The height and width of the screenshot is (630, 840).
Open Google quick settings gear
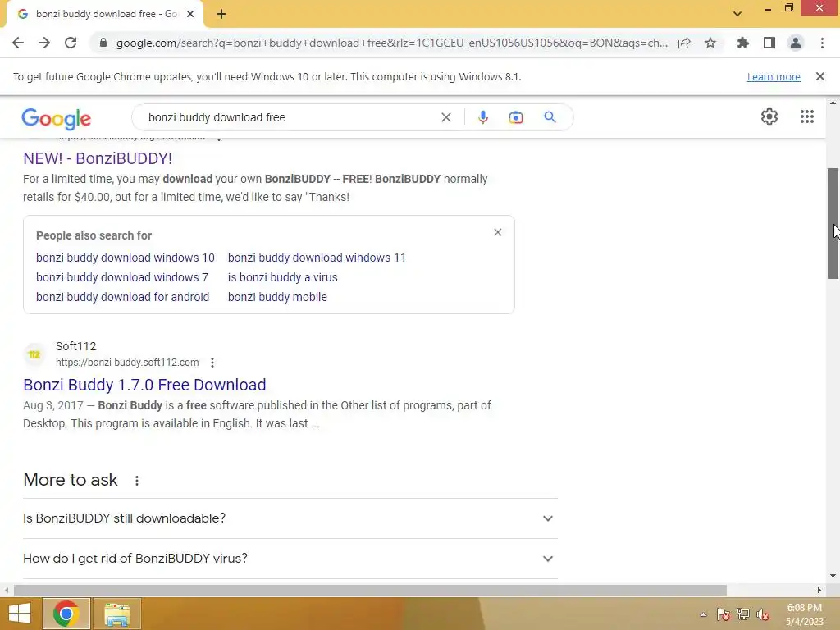point(769,116)
